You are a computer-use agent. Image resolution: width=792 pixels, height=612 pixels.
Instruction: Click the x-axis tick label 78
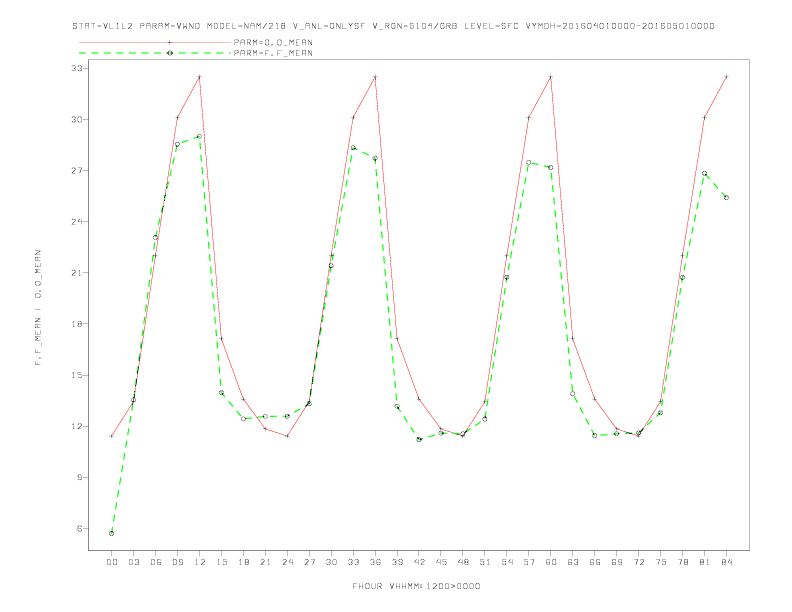point(682,562)
